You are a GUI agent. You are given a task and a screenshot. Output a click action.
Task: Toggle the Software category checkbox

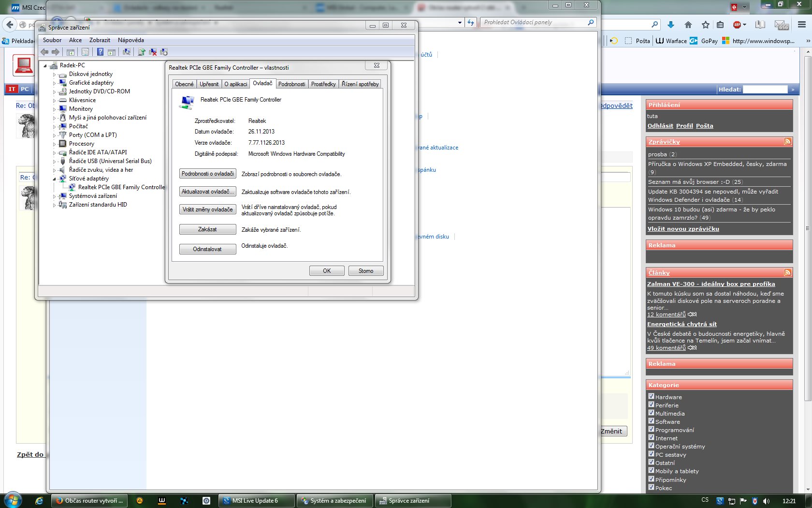click(x=651, y=421)
